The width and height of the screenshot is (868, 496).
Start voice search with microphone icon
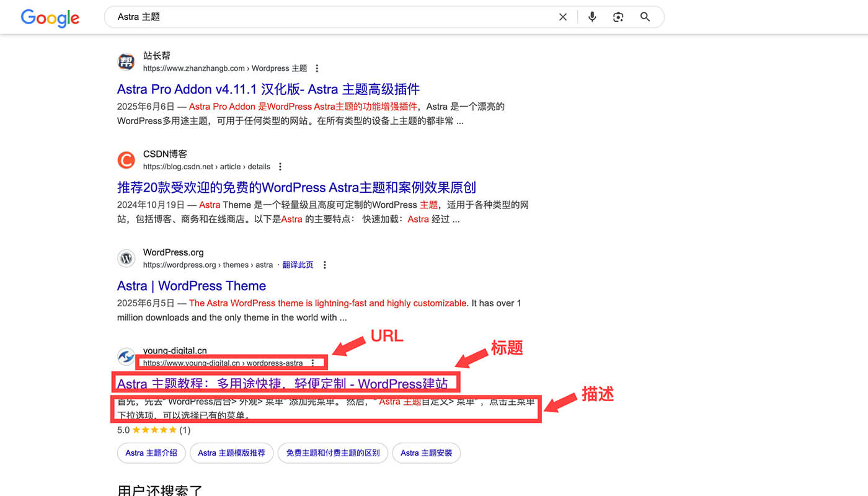pyautogui.click(x=592, y=17)
